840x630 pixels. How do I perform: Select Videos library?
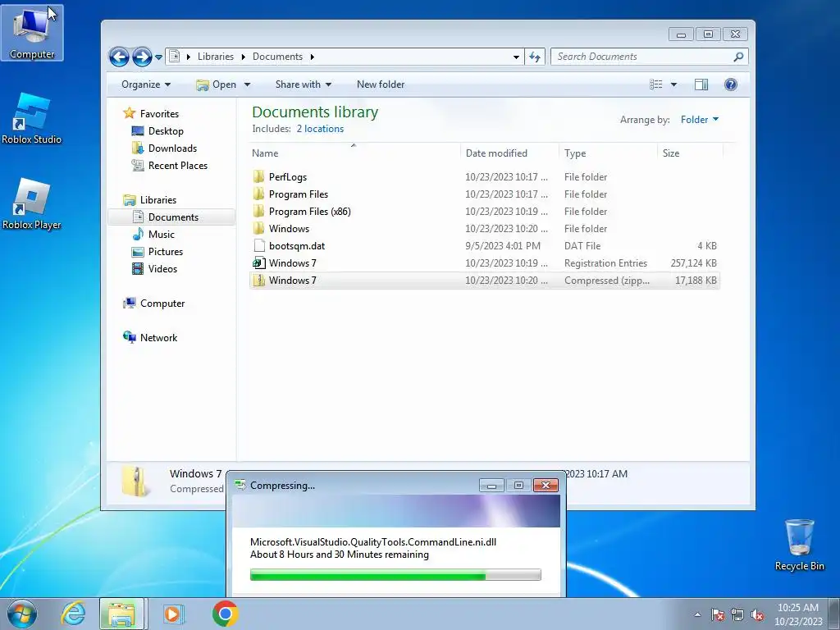162,269
